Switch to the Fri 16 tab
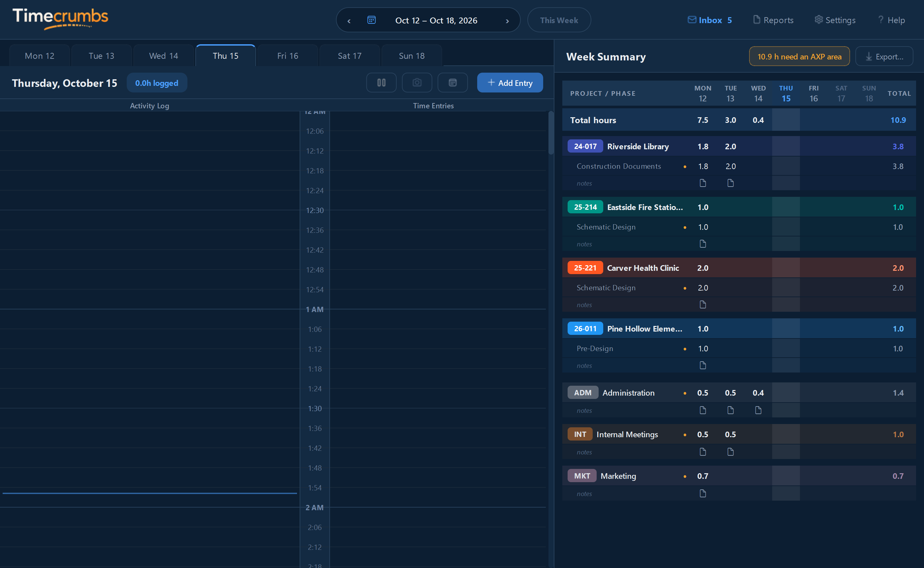 pos(287,55)
